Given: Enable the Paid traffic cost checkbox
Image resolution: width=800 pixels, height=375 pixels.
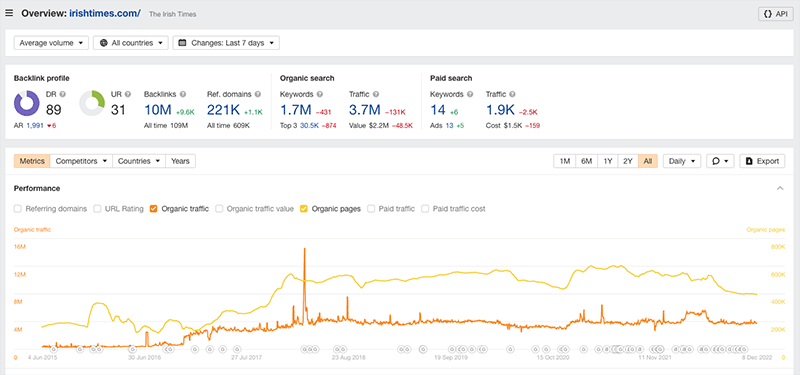Looking at the screenshot, I should click(x=425, y=209).
